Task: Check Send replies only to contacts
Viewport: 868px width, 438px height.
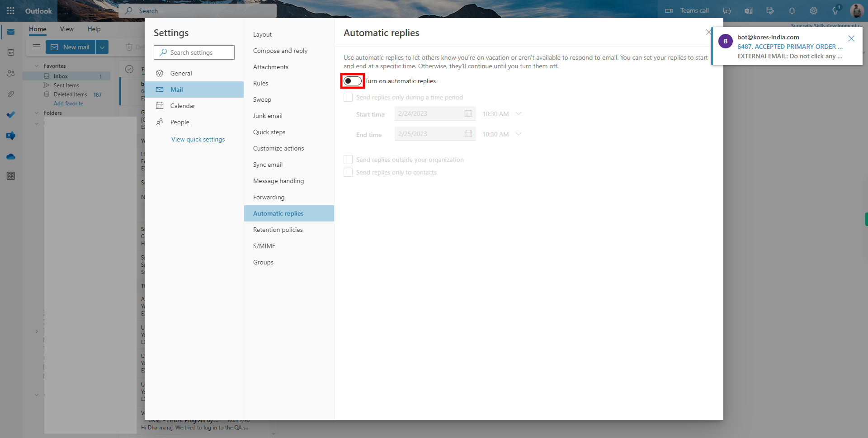Action: coord(348,172)
